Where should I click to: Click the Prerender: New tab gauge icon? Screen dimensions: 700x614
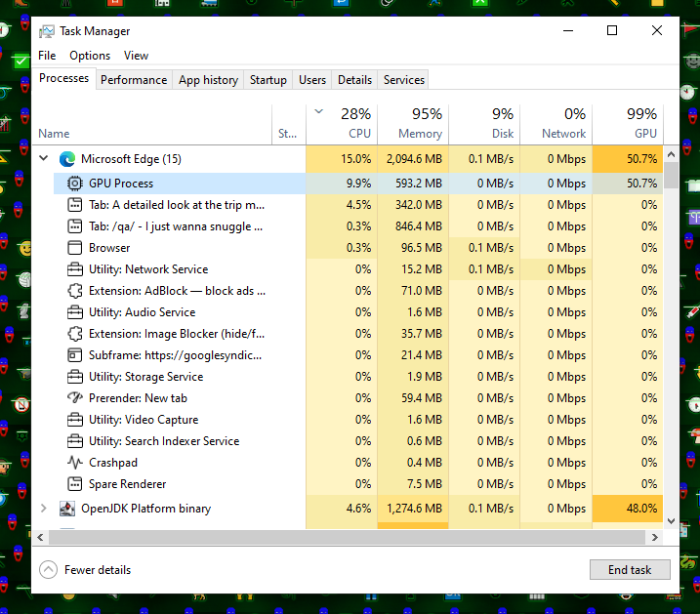pyautogui.click(x=75, y=397)
